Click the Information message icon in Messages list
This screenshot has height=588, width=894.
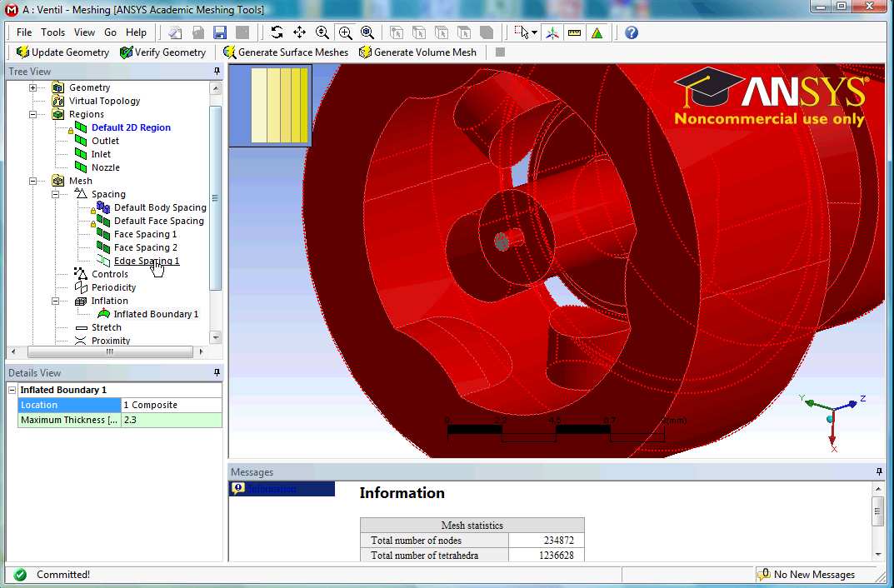pos(237,488)
